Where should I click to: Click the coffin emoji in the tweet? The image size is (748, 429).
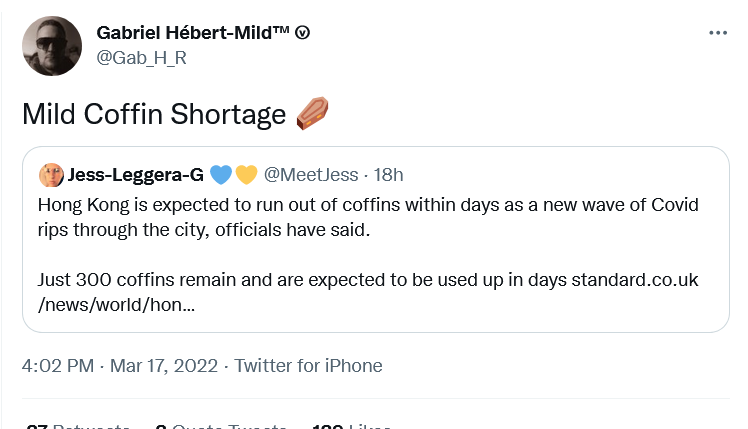(x=312, y=114)
